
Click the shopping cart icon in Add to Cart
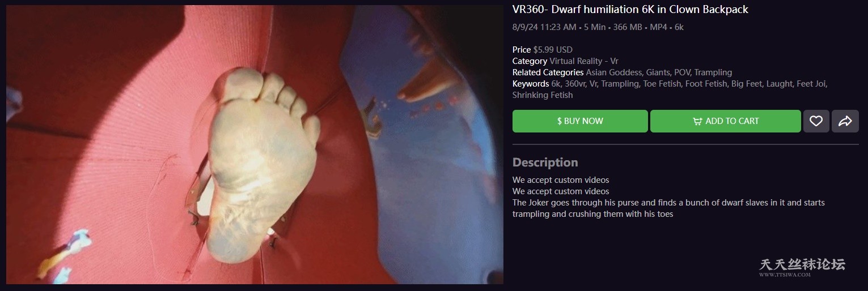[x=697, y=121]
